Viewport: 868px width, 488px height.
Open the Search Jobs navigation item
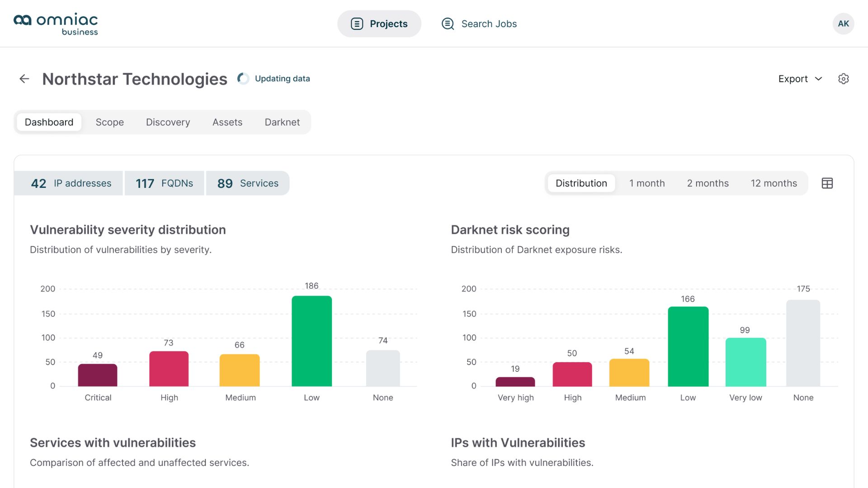(x=479, y=24)
